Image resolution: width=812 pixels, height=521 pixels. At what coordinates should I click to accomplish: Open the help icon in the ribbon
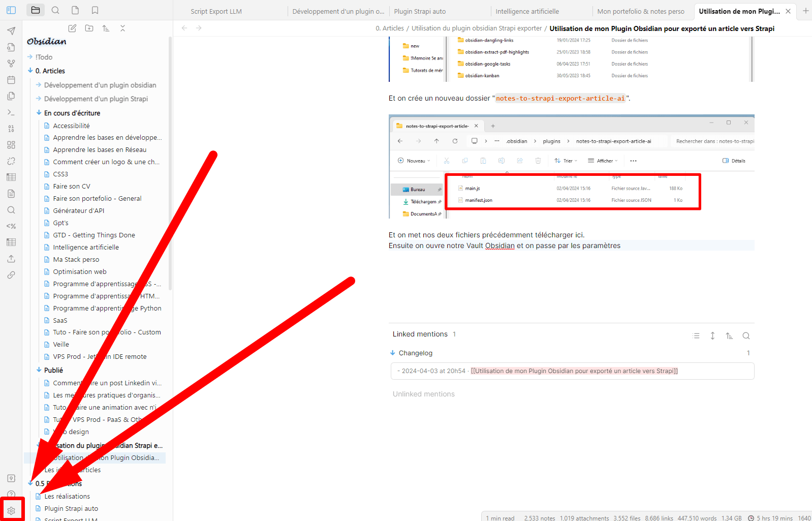11,495
